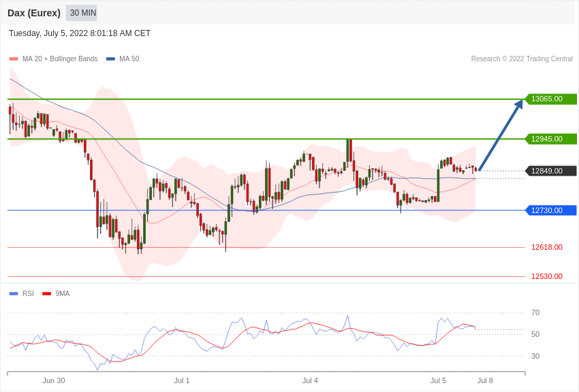Select the Jun 30 date axis label
This screenshot has height=392, width=579.
click(x=54, y=380)
